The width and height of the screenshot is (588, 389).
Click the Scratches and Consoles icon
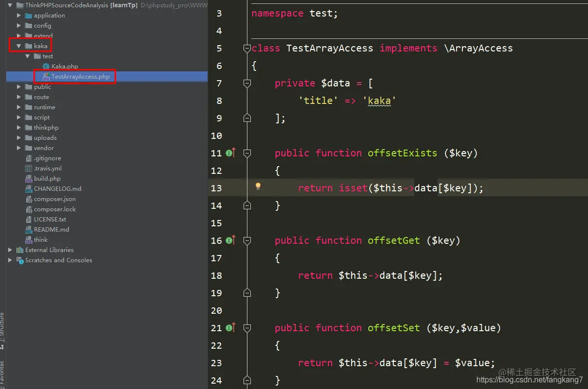click(x=20, y=260)
